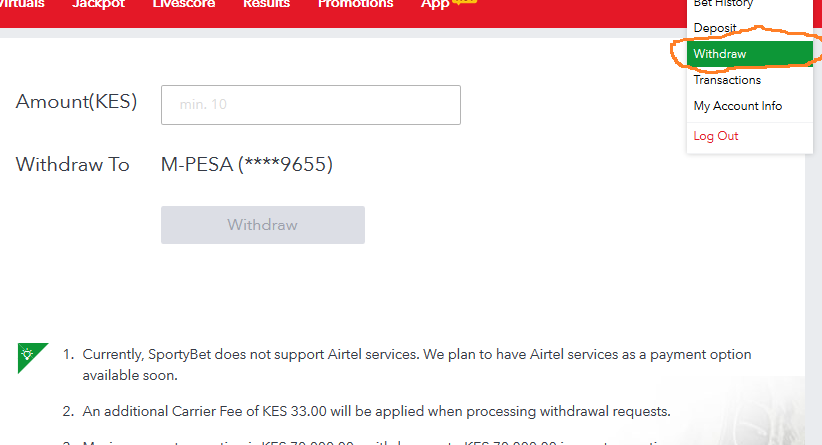Click the Amount(KES) field label
The image size is (822, 445).
[77, 102]
